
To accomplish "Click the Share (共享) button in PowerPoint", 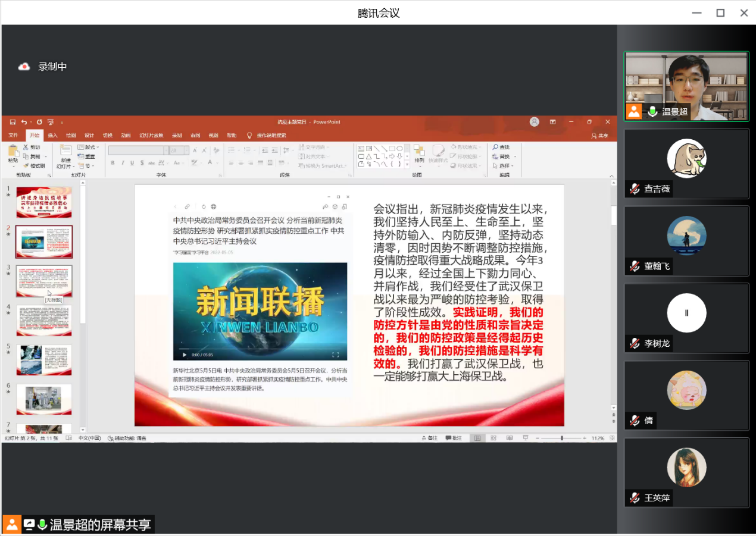I will [x=600, y=136].
